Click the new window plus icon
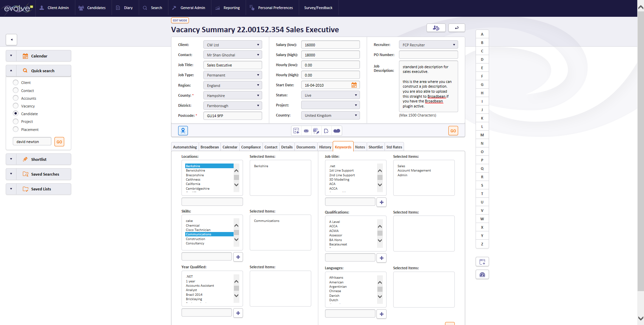Viewport: 644px width, 325px height. pos(482,262)
